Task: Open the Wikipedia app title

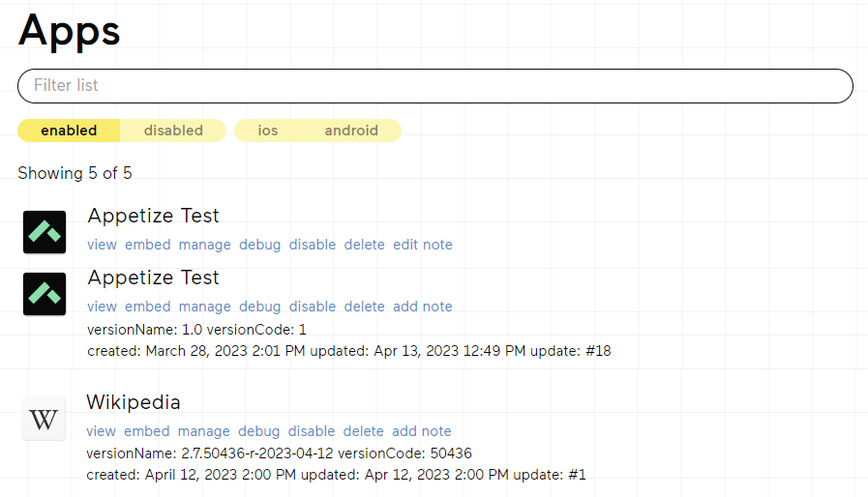Action: (x=133, y=402)
